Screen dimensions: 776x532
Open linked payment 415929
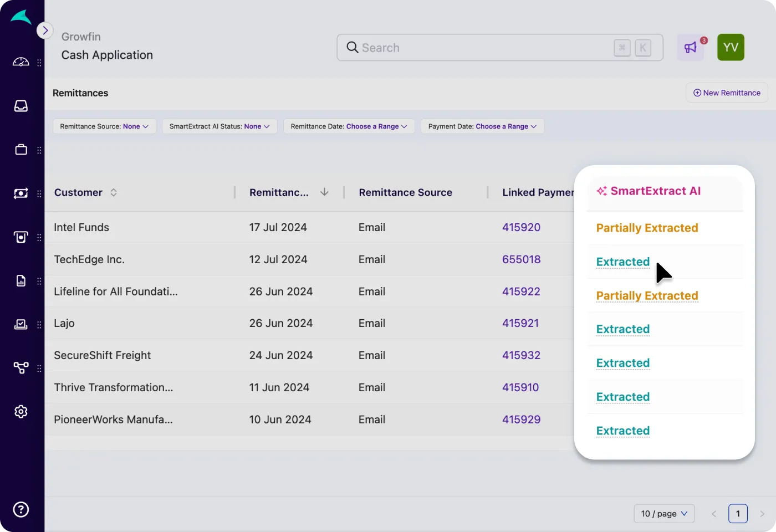[x=521, y=420]
